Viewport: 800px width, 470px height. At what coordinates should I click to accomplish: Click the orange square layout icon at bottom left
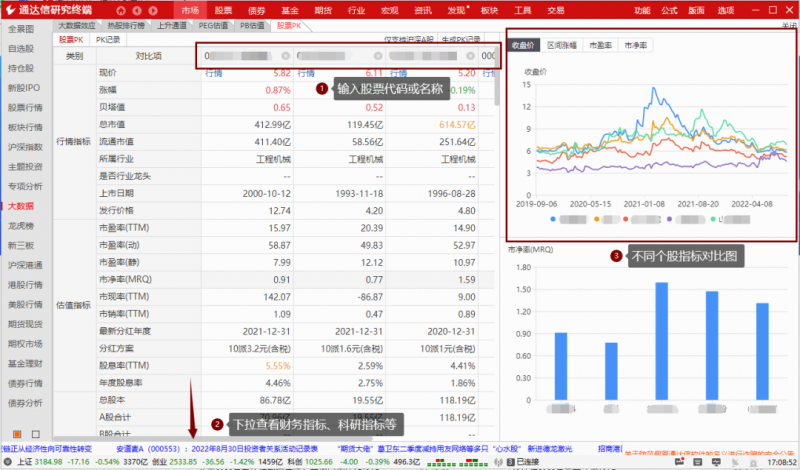17,434
